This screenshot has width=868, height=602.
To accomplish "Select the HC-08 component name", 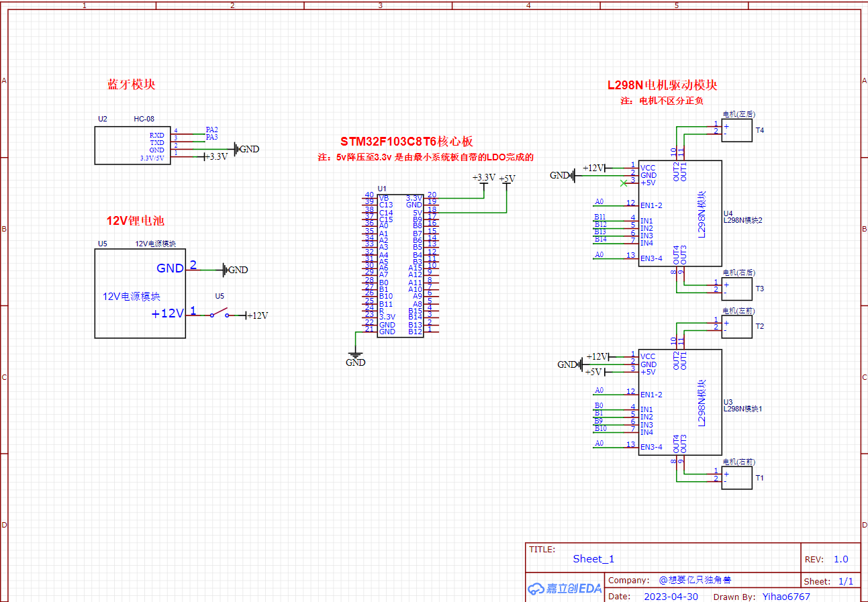I will [144, 119].
